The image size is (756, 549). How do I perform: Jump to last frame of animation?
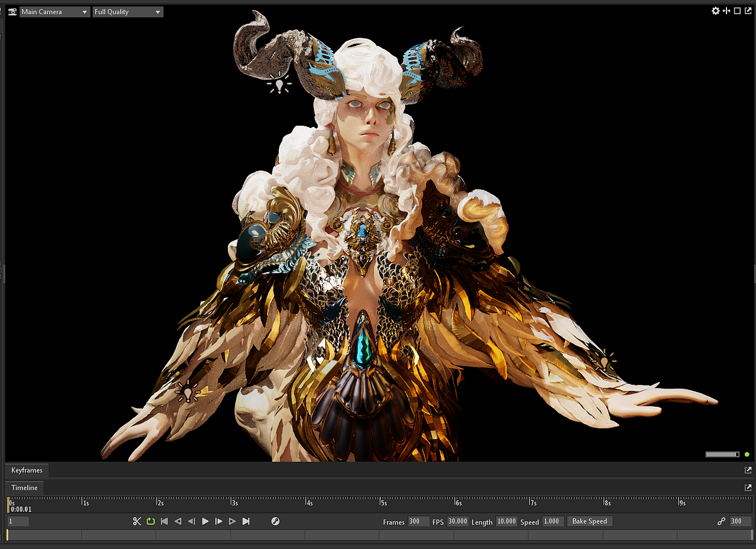point(246,521)
